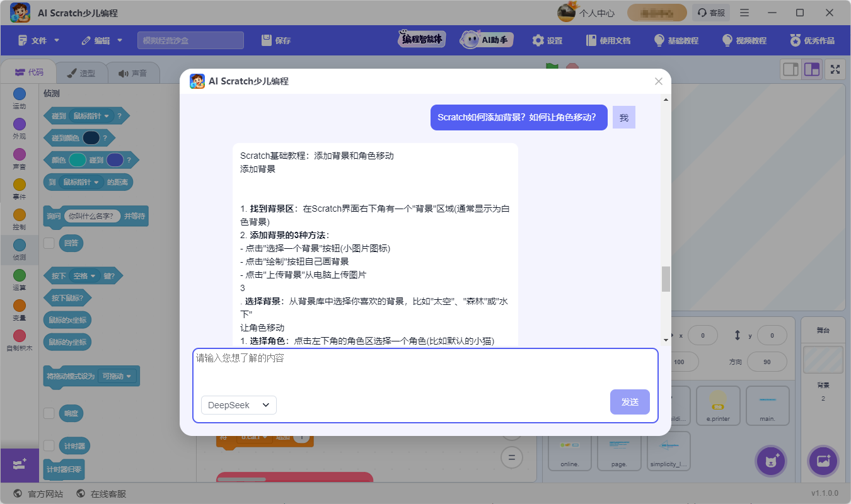
Task: Focus the project name field
Action: (x=190, y=40)
